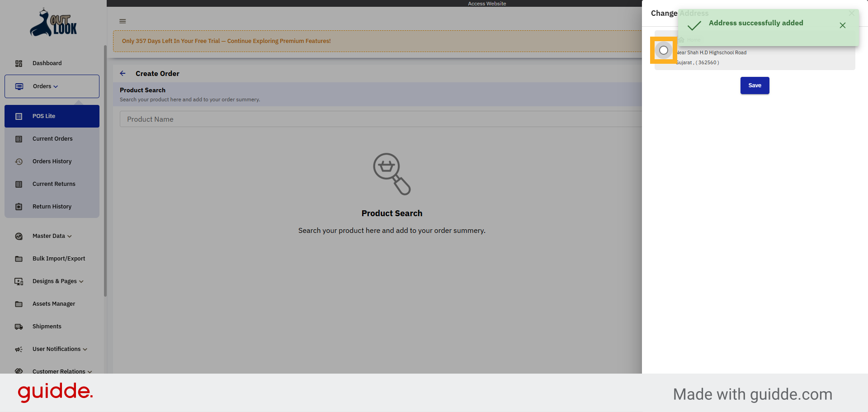This screenshot has width=868, height=412.
Task: Click the Access Website link
Action: point(487,4)
